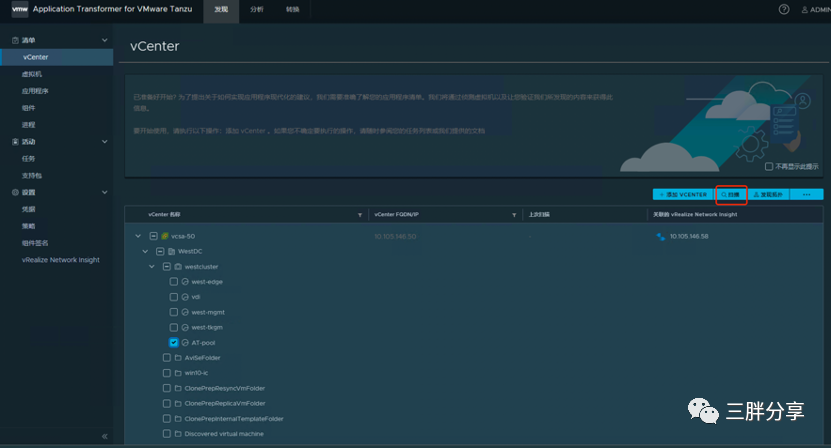
Task: Collapse the WestDC tree node chevron
Action: (x=145, y=251)
